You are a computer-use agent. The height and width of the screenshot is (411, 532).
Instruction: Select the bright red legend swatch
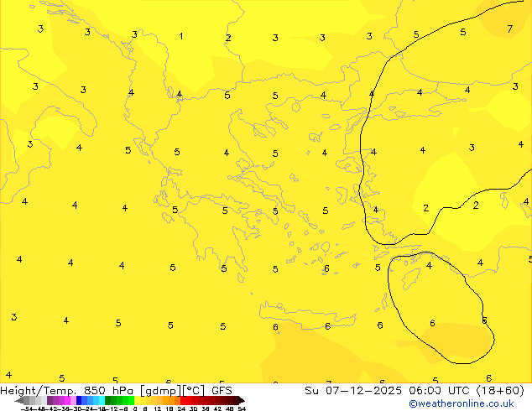pos(183,400)
